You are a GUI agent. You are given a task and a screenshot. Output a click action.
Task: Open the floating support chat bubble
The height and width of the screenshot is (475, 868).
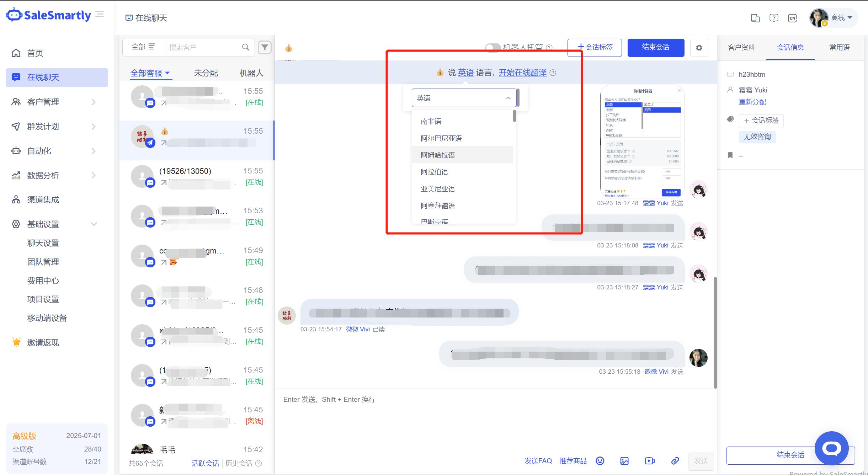click(831, 448)
